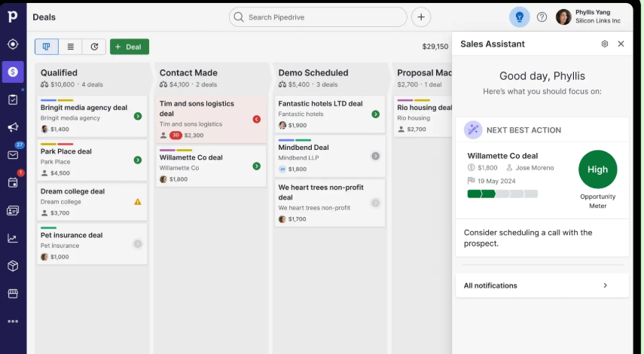644x354 pixels.
Task: Click the green add Deal button
Action: pyautogui.click(x=130, y=47)
